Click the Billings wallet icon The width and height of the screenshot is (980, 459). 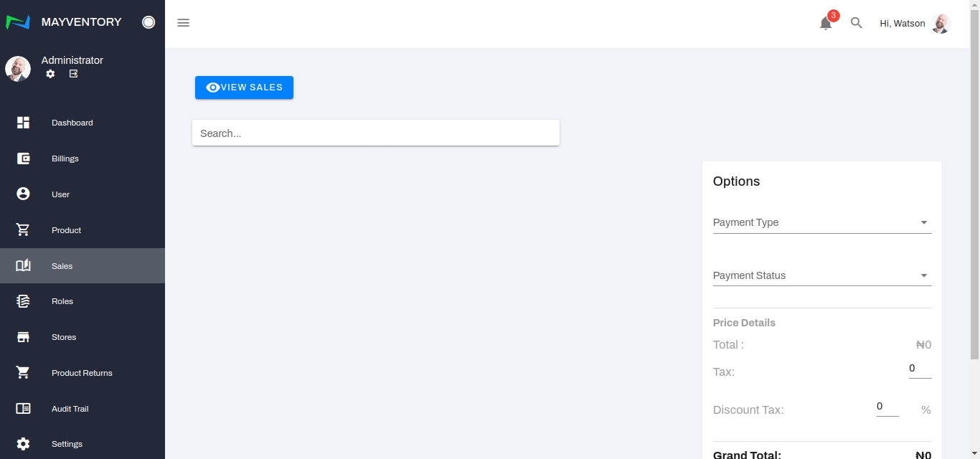click(23, 158)
